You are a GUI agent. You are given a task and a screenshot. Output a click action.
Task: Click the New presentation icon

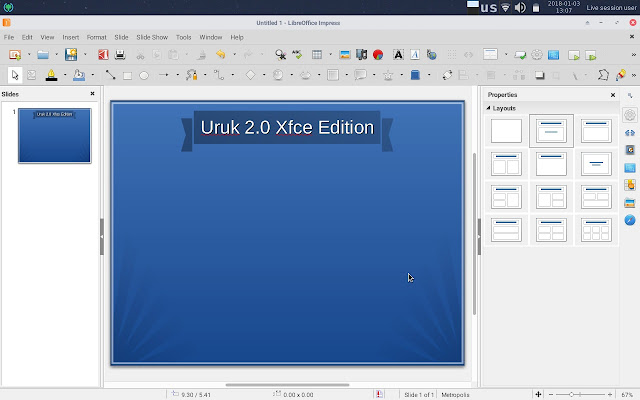(x=15, y=55)
